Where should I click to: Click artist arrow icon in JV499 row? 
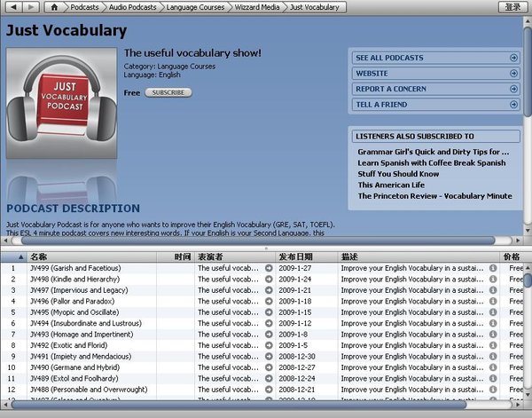pos(269,268)
